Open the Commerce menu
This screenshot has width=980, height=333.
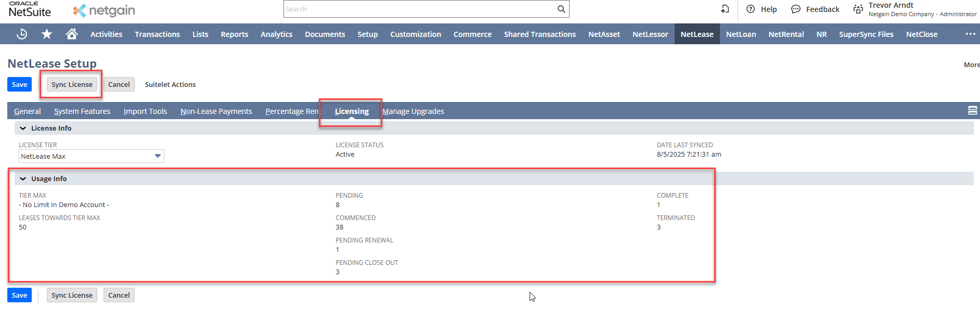coord(472,34)
